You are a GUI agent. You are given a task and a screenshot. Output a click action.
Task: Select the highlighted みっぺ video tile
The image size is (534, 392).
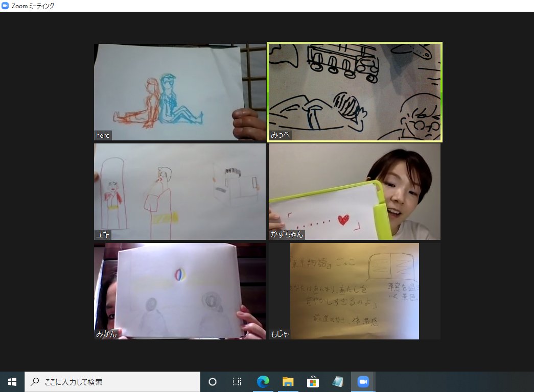[355, 92]
